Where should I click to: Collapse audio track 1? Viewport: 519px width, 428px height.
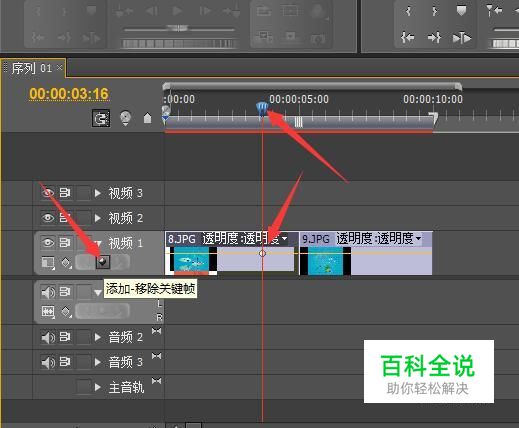tap(98, 293)
